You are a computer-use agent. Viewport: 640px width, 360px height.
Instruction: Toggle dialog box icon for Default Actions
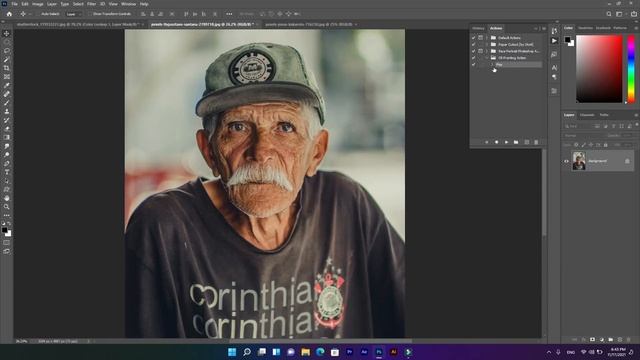click(x=480, y=38)
